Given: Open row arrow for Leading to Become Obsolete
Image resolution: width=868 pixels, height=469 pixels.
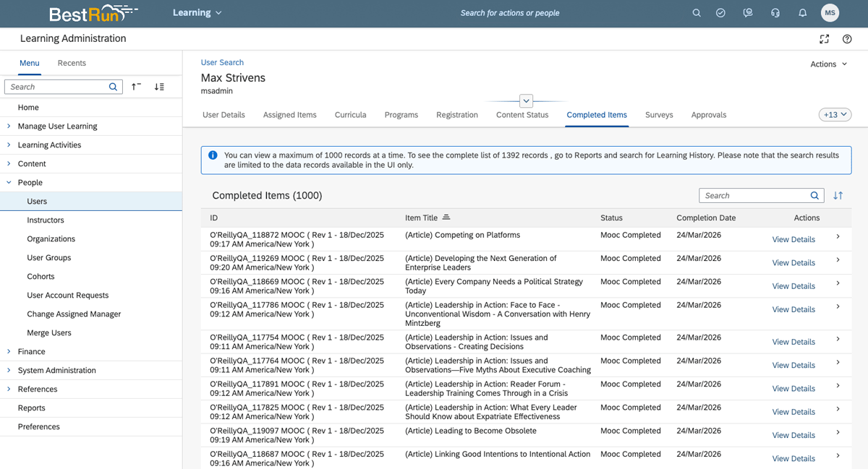Looking at the screenshot, I should coord(838,432).
